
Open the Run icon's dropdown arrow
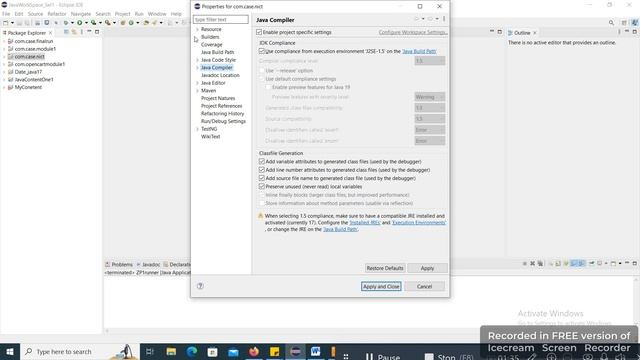click(x=86, y=23)
